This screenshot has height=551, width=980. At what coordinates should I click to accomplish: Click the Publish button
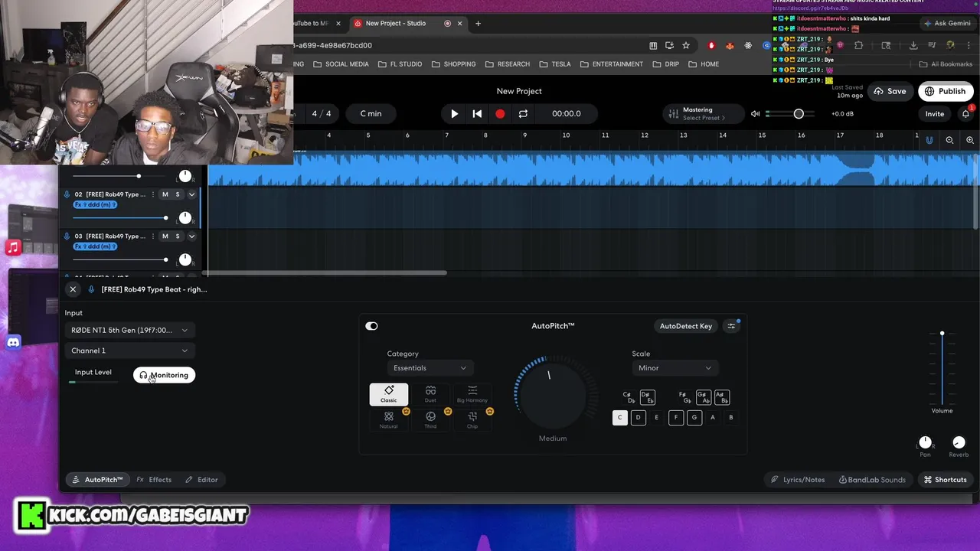pyautogui.click(x=946, y=91)
